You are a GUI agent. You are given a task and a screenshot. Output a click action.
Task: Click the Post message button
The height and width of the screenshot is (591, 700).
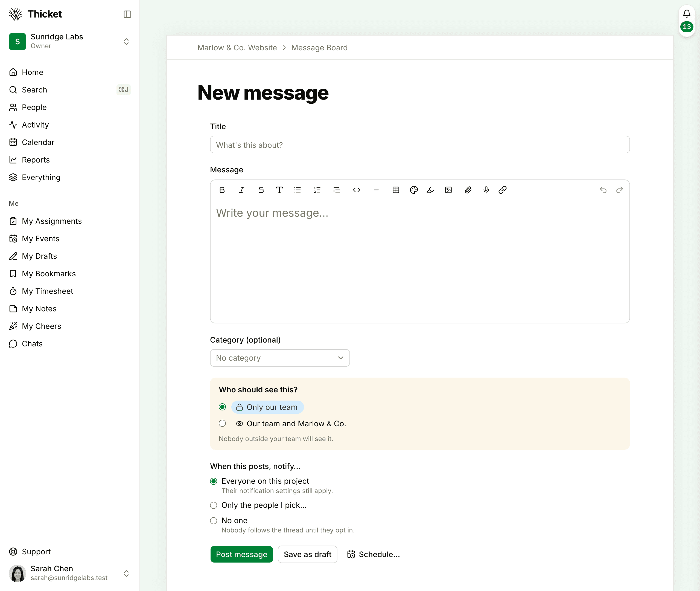pos(241,554)
